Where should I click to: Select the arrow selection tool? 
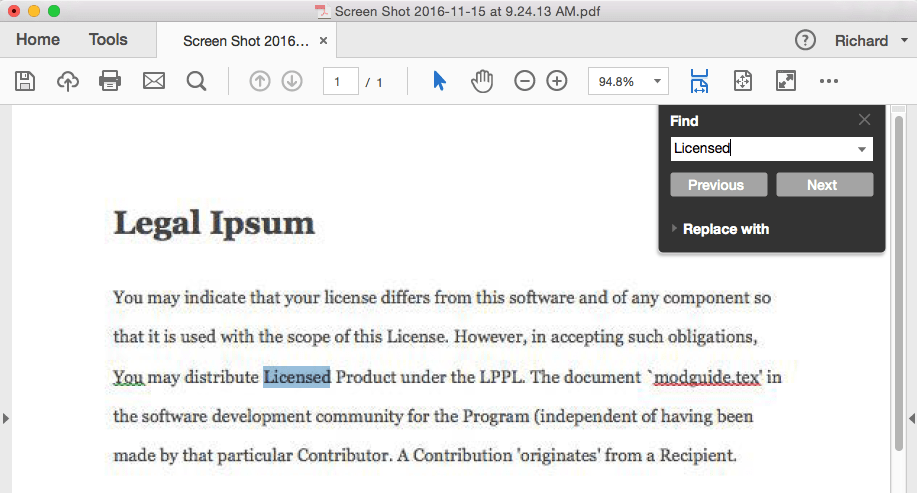(439, 81)
